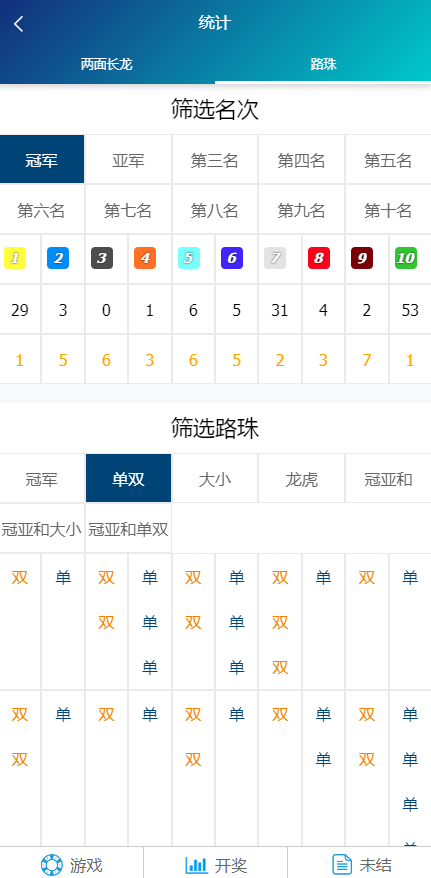
Task: Open 开奖 draw results chart icon
Action: click(x=196, y=865)
